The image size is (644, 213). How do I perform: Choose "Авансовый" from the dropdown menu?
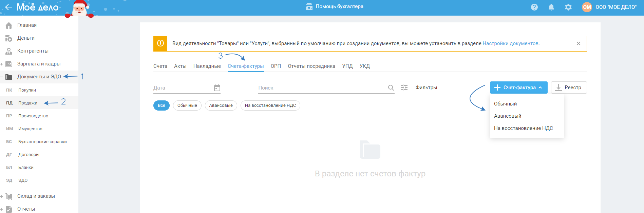point(508,116)
